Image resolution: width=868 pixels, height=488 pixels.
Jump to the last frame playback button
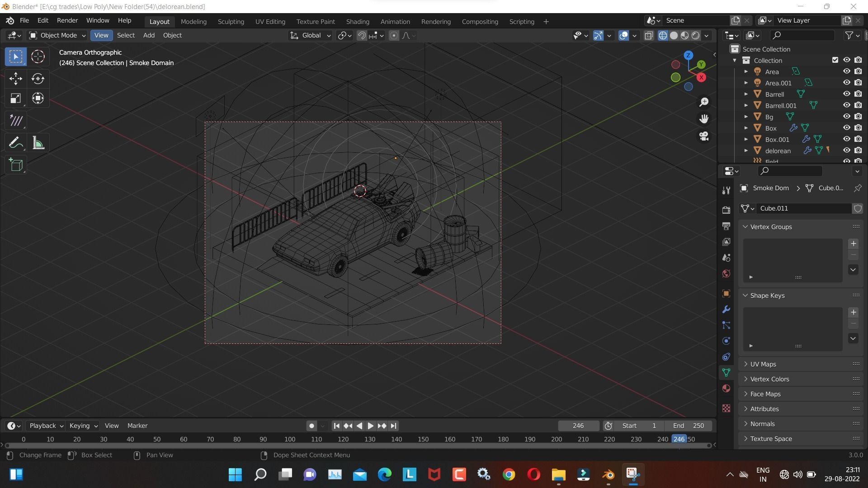click(393, 425)
